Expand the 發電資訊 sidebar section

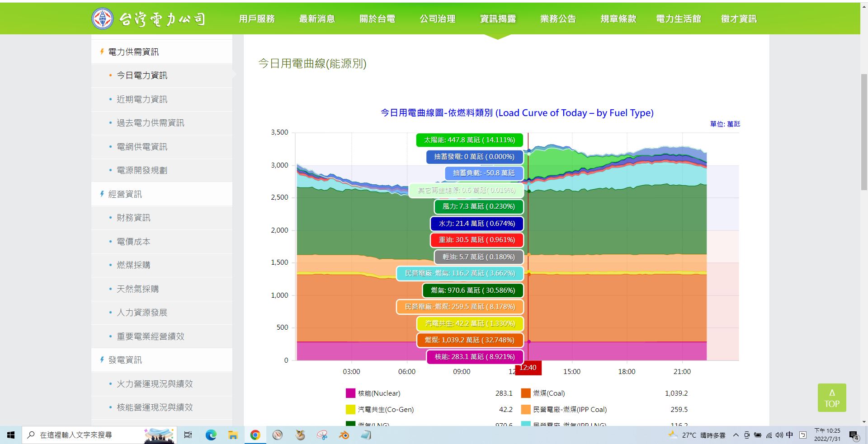162,360
